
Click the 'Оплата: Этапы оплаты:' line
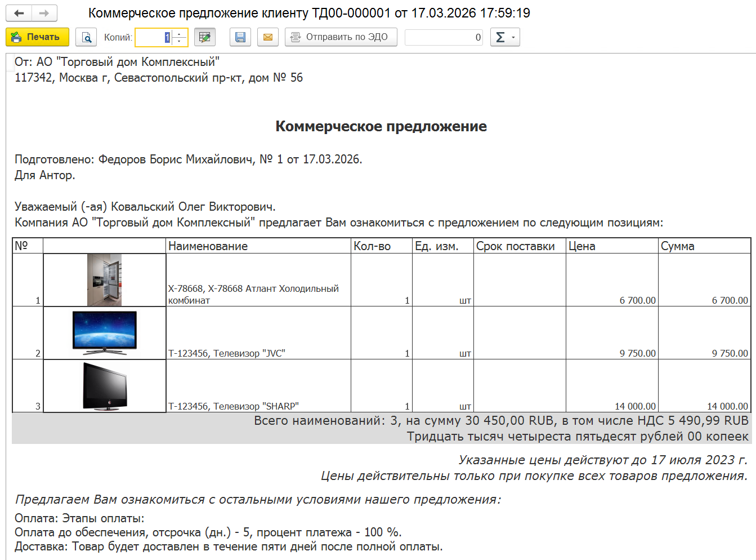pos(79,518)
